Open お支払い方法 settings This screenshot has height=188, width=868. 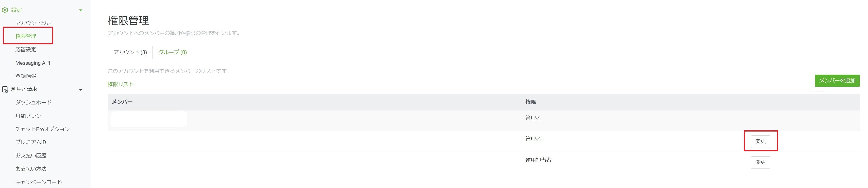[31, 169]
